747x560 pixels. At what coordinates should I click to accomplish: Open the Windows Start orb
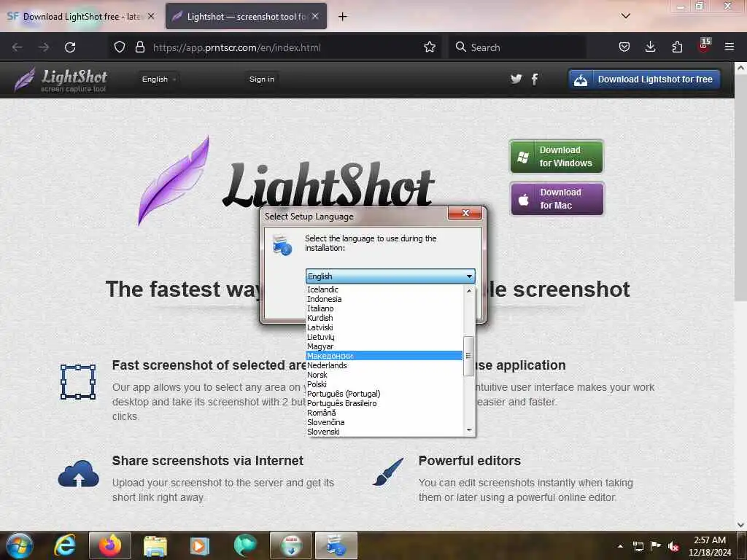19,545
